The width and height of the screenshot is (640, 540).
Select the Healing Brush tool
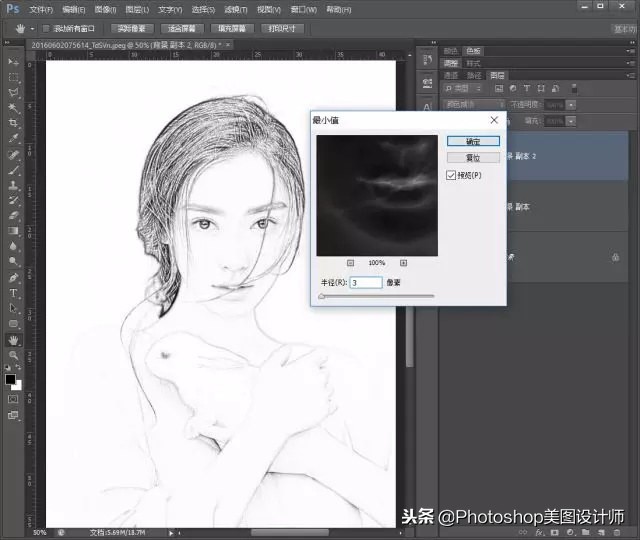coord(13,155)
